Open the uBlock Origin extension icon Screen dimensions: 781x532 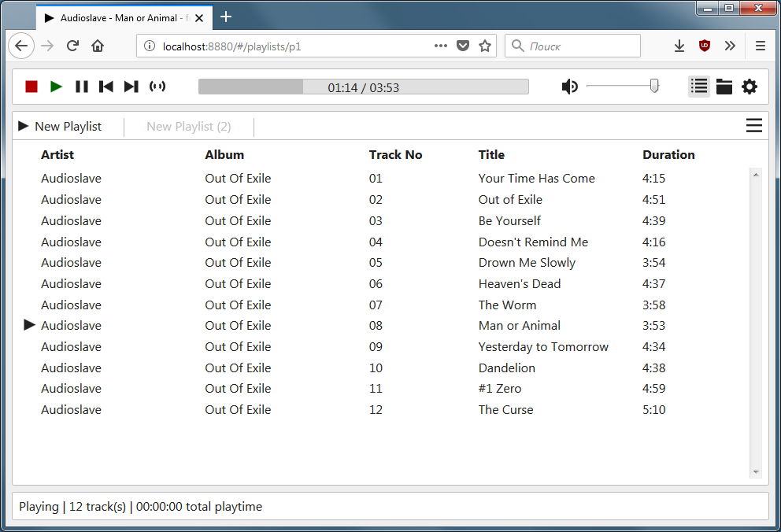(705, 46)
